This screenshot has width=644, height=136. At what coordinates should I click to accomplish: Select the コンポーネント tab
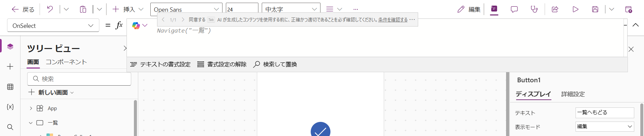[66, 62]
